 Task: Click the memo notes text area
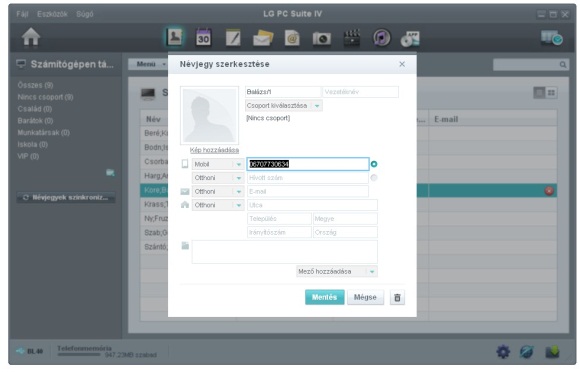click(x=284, y=252)
